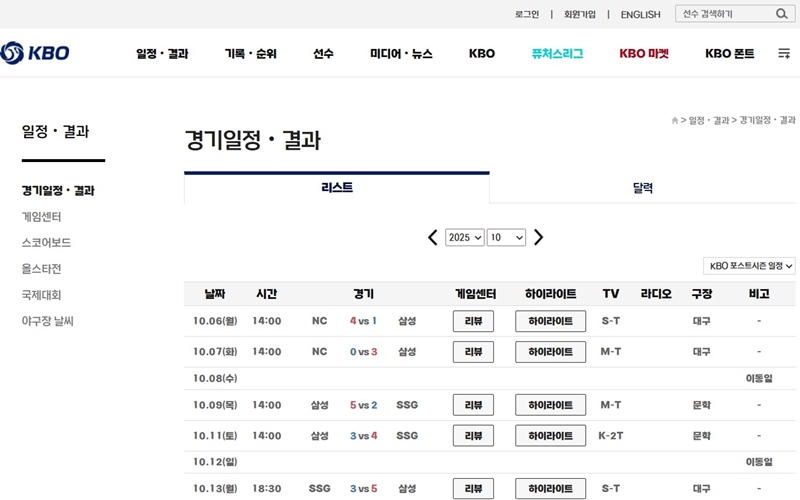Image resolution: width=800 pixels, height=500 pixels.
Task: Focus the 선수 검색하기 search field
Action: pyautogui.click(x=725, y=14)
